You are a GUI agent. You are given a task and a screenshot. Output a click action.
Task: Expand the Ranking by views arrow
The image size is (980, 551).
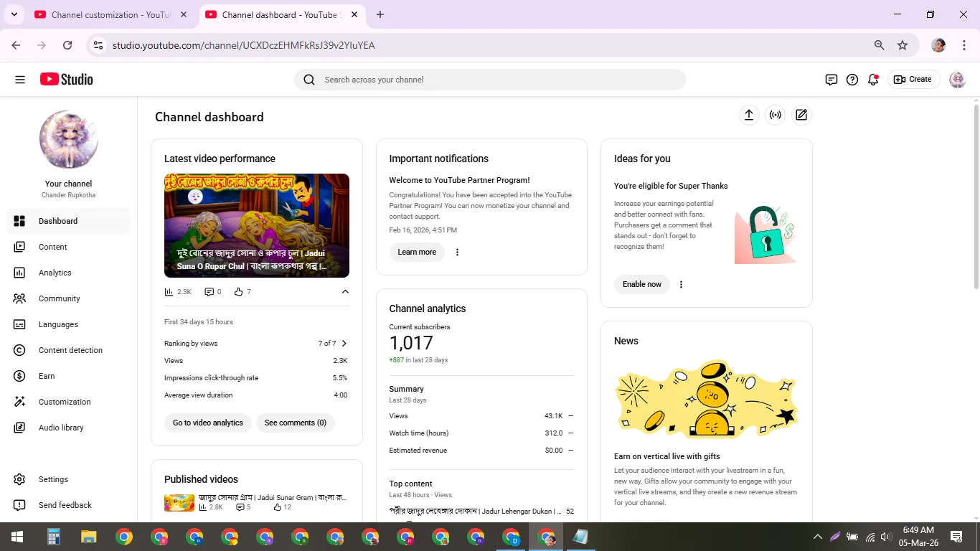click(x=344, y=344)
